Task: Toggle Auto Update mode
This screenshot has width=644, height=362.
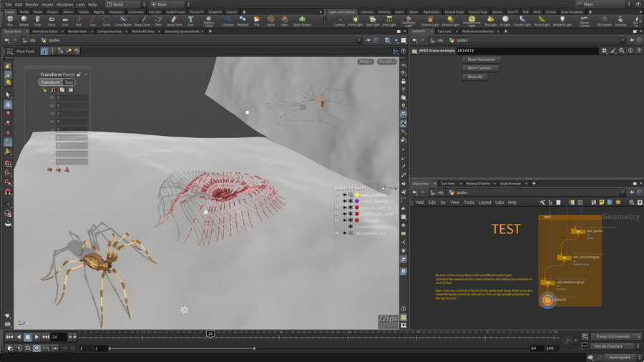Action: [x=620, y=358]
